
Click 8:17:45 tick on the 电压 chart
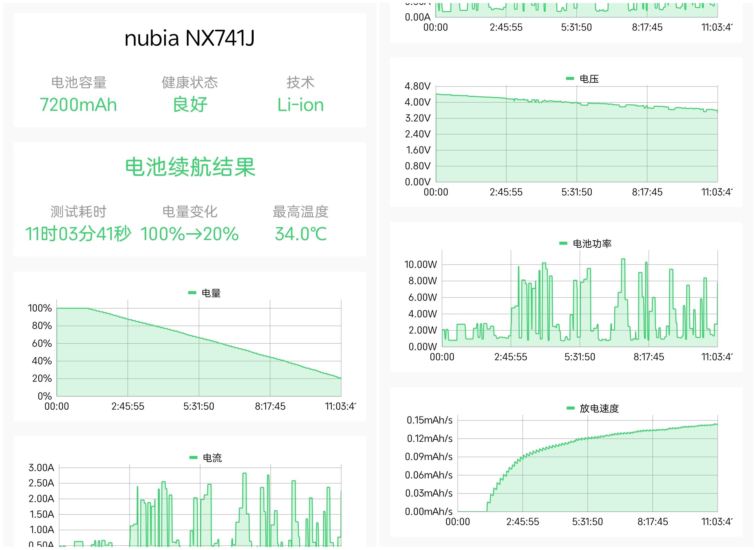point(647,192)
